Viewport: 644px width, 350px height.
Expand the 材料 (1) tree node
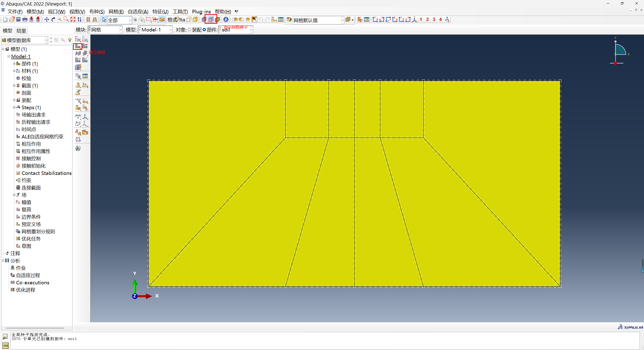pos(14,71)
